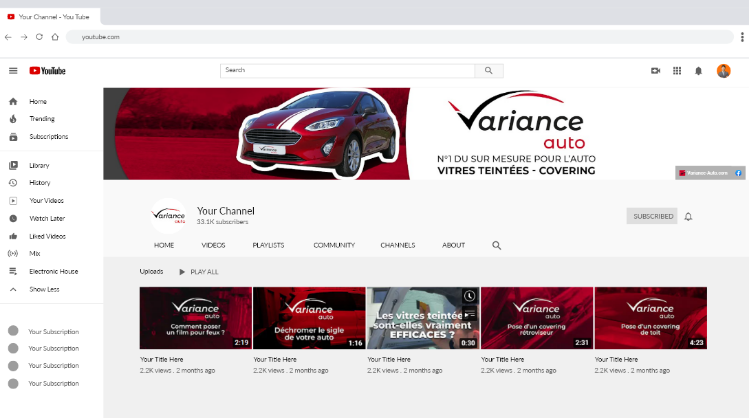Open the 'Déchromer le sigle' video thumbnail

[309, 318]
